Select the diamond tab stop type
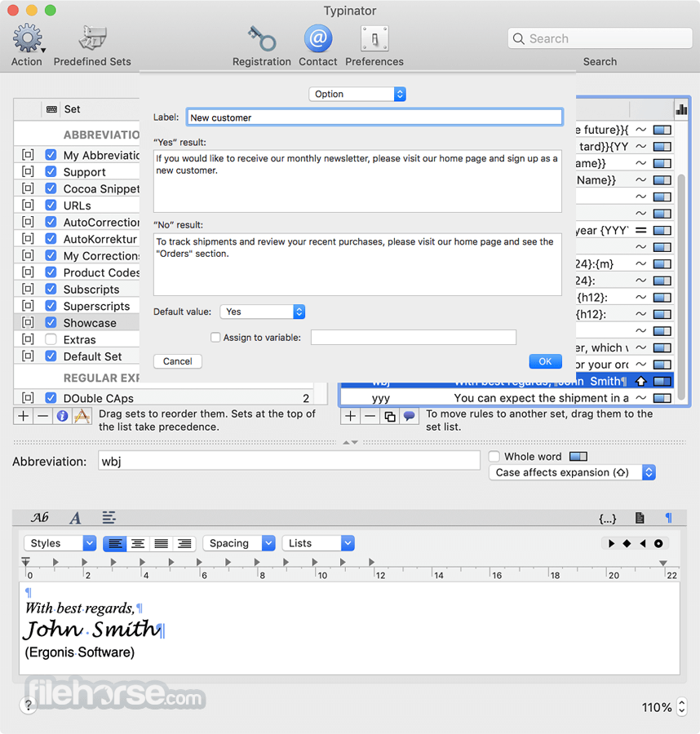 (627, 543)
